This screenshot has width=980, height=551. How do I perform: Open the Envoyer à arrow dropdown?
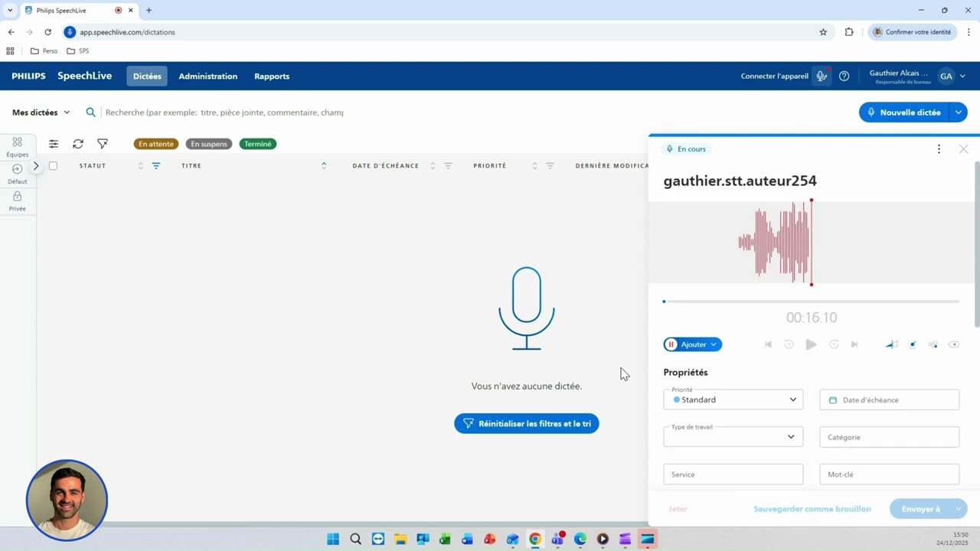[958, 509]
